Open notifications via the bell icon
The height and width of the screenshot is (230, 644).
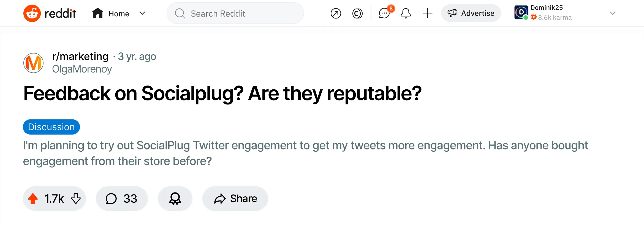(406, 13)
